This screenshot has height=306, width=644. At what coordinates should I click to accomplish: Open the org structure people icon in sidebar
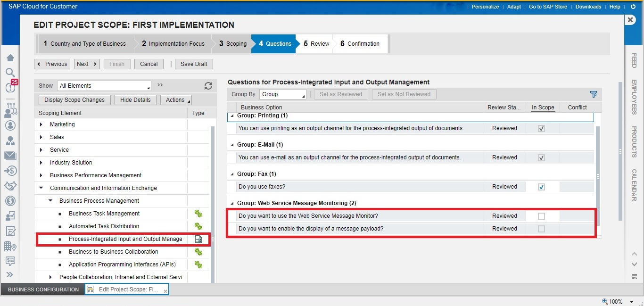point(10,110)
